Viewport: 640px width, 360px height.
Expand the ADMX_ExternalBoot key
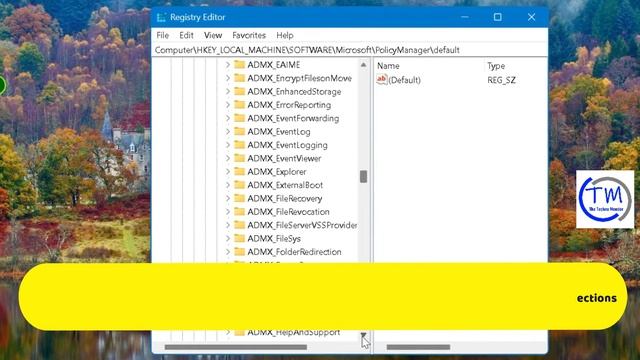[x=228, y=185]
